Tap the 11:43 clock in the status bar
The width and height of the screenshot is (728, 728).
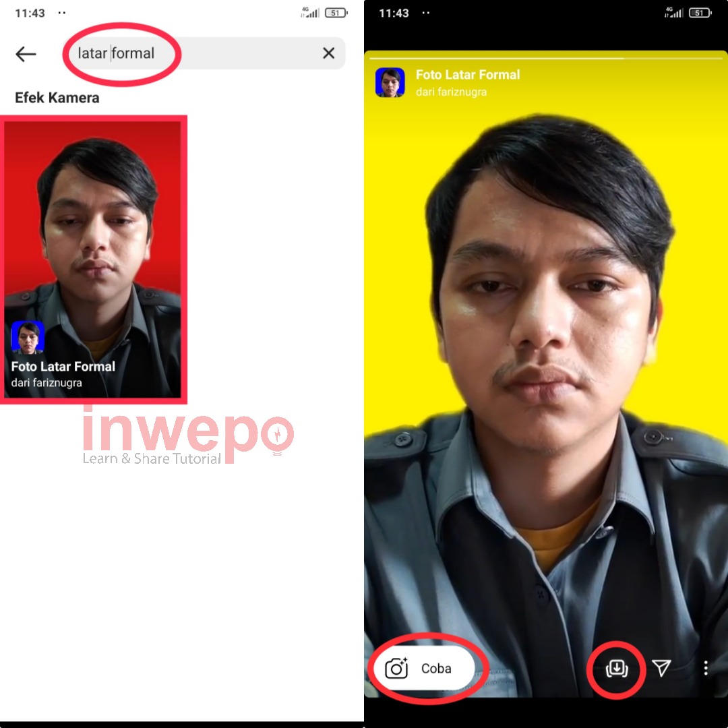29,11
